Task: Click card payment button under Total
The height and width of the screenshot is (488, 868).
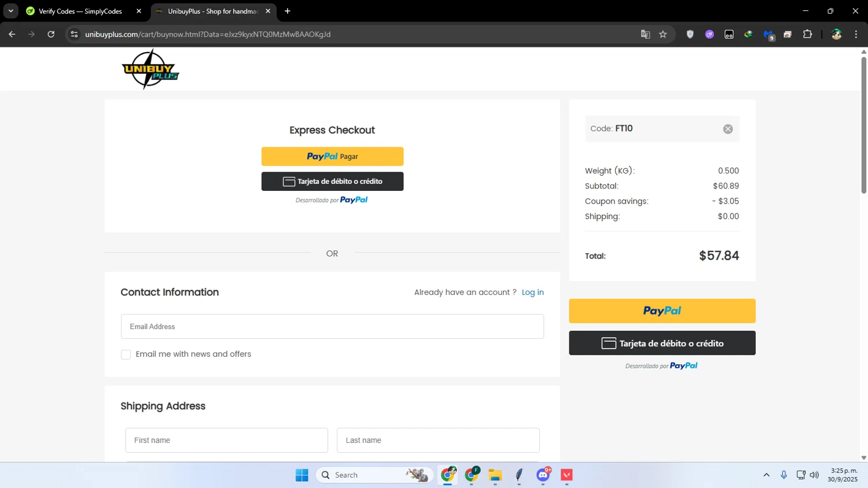Action: pyautogui.click(x=662, y=343)
